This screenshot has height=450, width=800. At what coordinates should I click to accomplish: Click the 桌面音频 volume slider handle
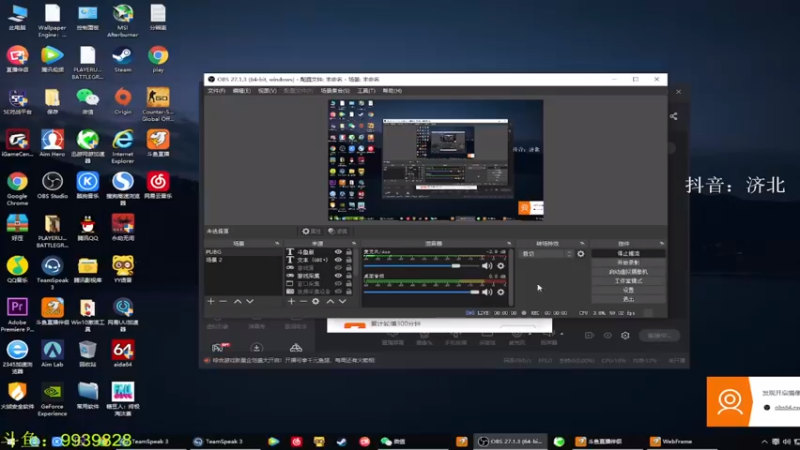[474, 292]
